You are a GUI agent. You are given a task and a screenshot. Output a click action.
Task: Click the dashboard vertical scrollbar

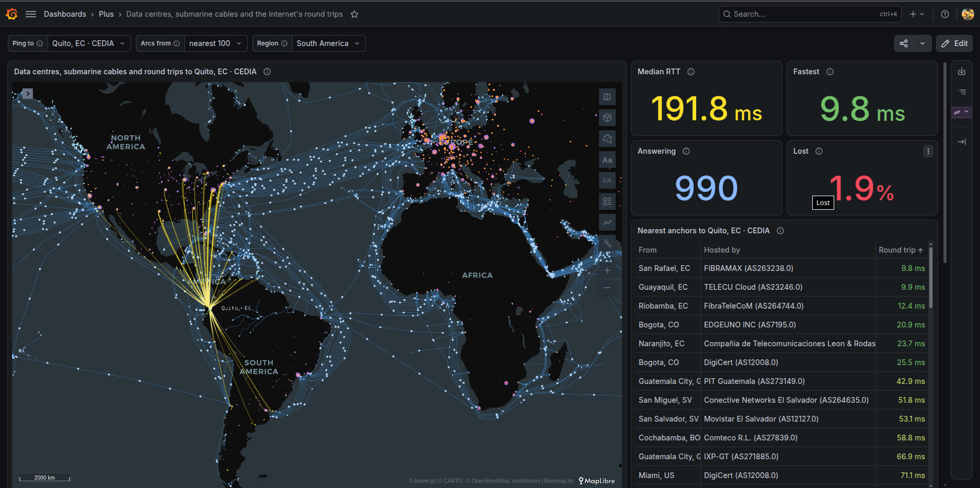pyautogui.click(x=944, y=162)
